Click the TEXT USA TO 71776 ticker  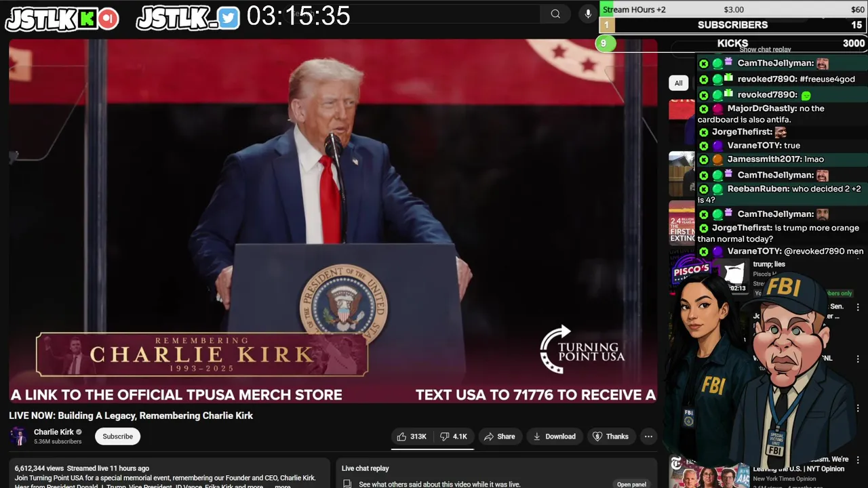pos(536,394)
